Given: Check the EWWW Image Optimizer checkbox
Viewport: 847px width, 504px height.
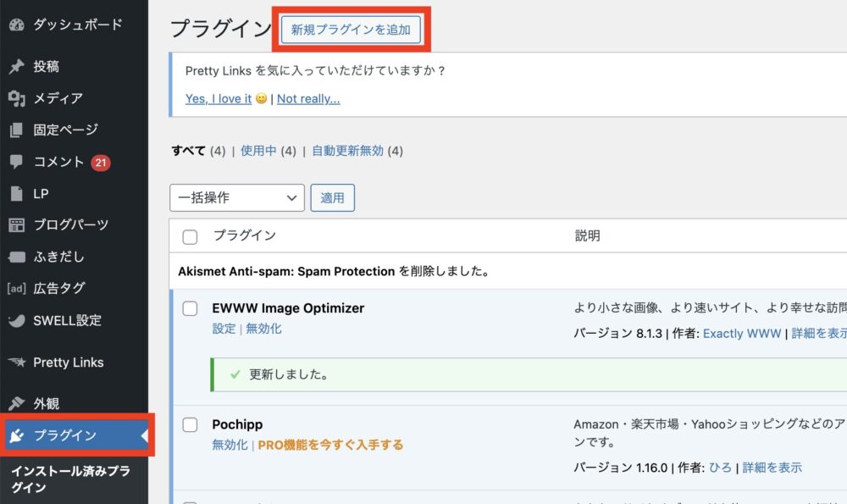Looking at the screenshot, I should tap(190, 308).
